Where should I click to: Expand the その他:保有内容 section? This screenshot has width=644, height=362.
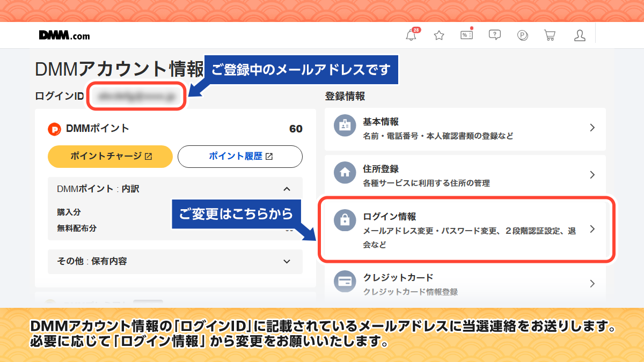pyautogui.click(x=287, y=262)
